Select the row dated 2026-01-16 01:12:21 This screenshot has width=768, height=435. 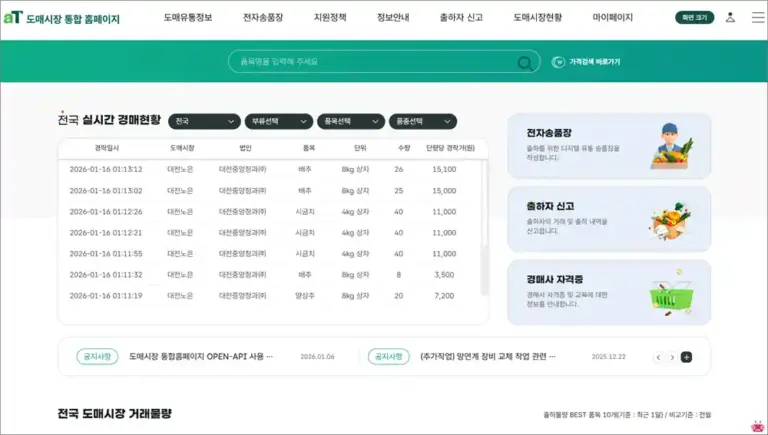pyautogui.click(x=269, y=233)
